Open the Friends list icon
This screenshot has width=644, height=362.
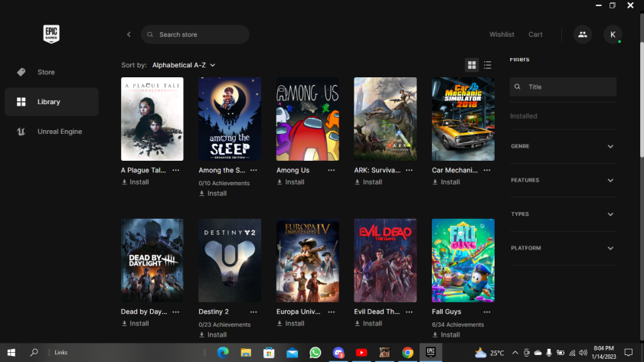(x=583, y=34)
